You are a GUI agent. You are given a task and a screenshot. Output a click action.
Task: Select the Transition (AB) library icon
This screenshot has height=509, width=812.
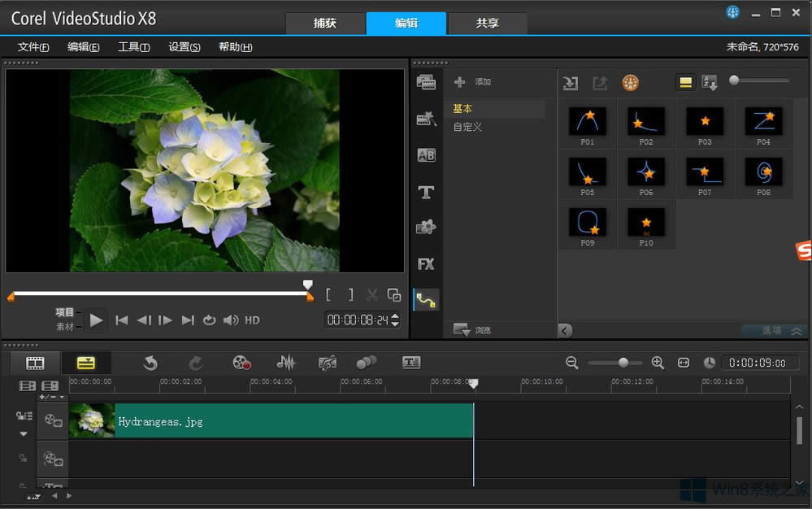pos(426,155)
